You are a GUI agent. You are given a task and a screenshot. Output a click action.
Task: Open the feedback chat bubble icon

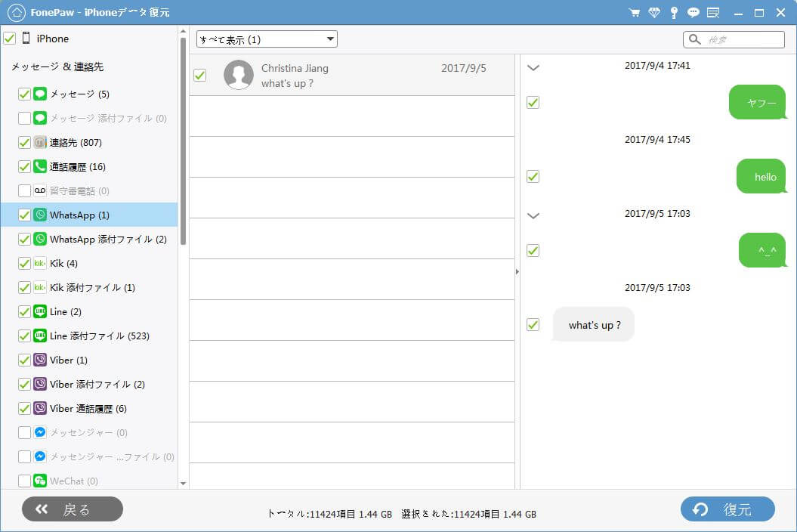tap(694, 13)
